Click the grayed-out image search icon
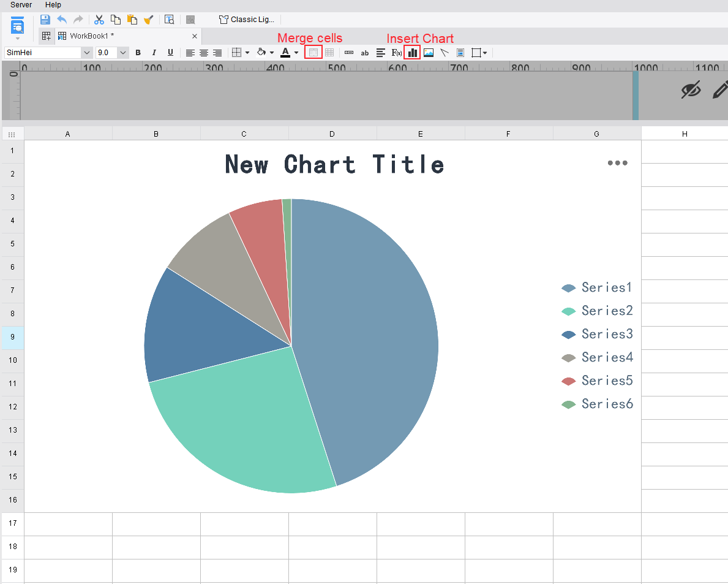The image size is (728, 584). [190, 20]
